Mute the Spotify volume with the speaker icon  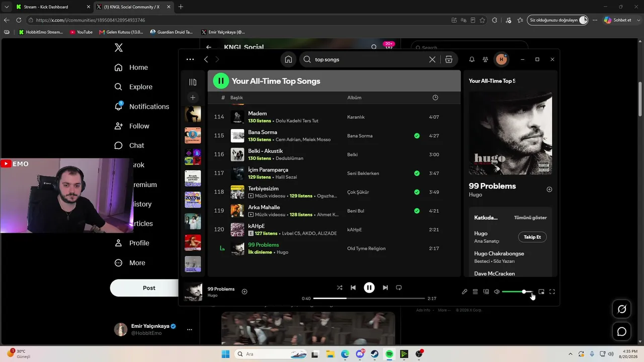coord(497,292)
